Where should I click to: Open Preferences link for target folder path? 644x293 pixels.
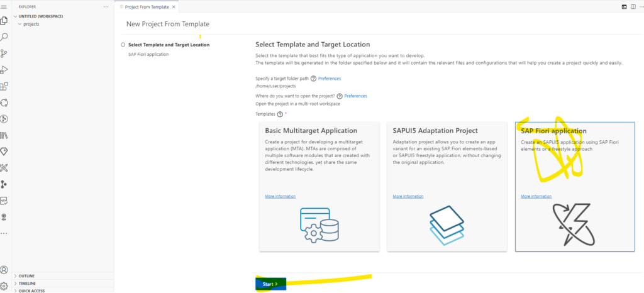click(330, 79)
